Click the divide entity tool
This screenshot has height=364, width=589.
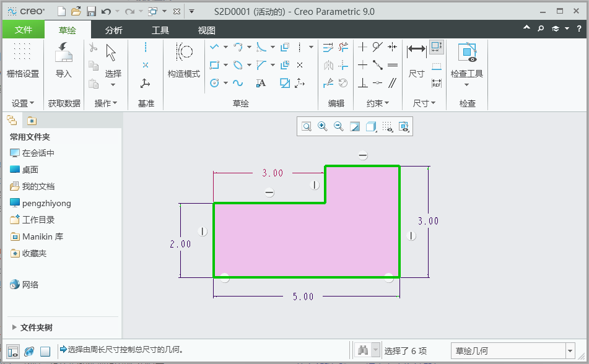point(328,83)
